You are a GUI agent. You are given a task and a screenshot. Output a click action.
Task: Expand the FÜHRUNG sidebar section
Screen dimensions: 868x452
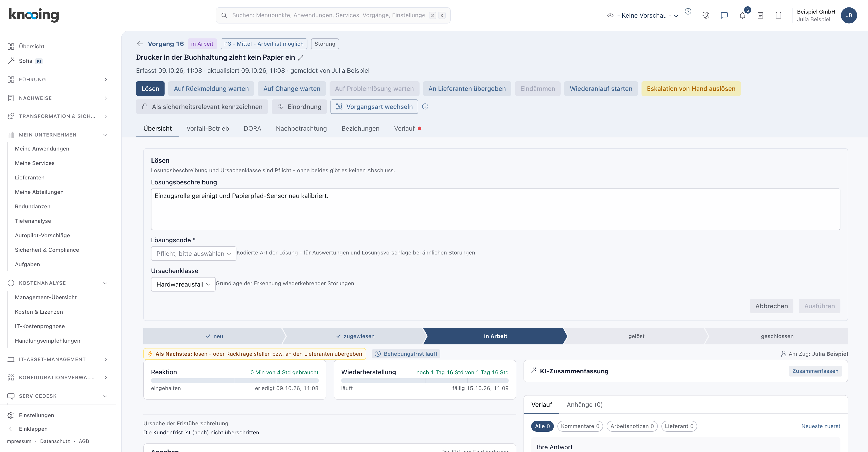[58, 80]
